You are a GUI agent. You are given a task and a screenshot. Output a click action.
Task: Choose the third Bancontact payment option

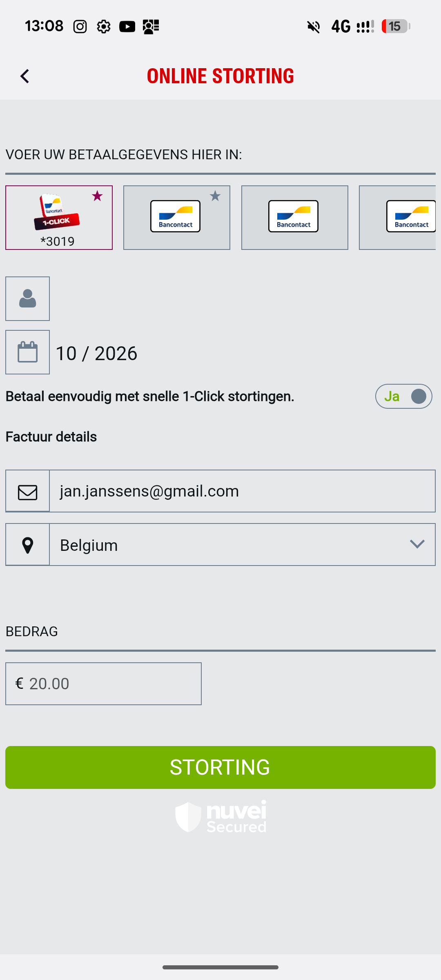tap(294, 218)
